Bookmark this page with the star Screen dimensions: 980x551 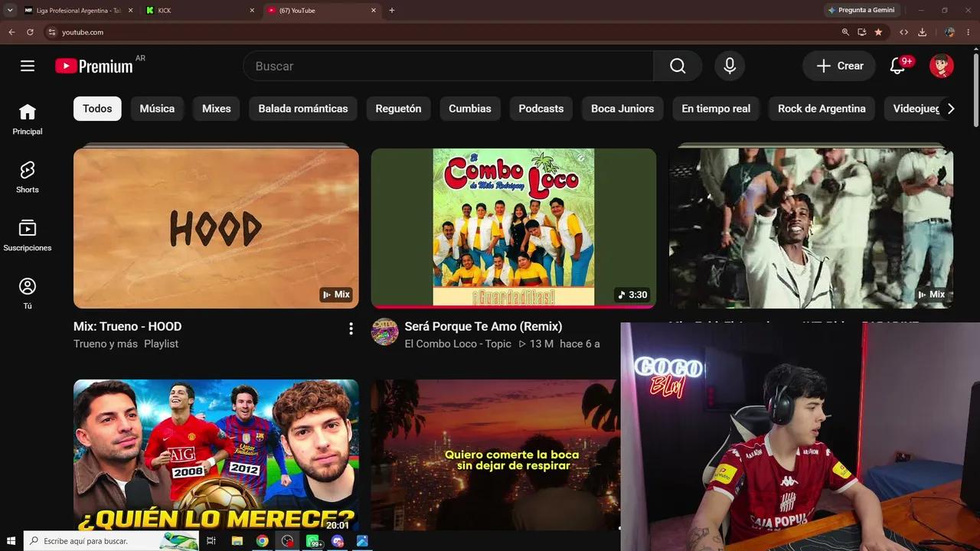click(878, 32)
